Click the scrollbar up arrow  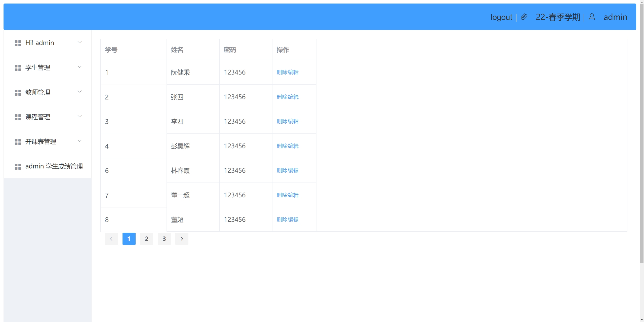(642, 2)
